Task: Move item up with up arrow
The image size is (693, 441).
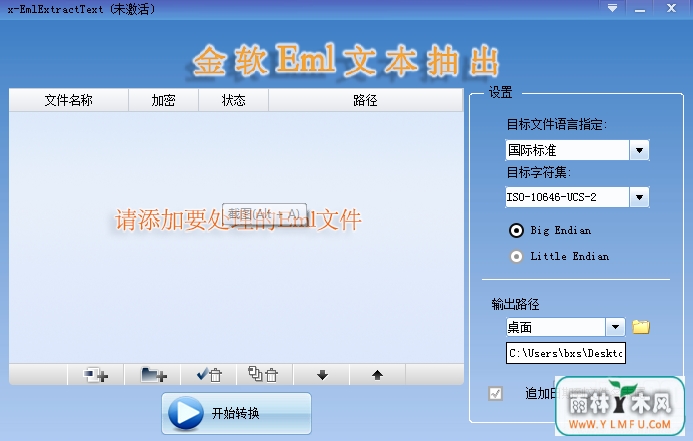Action: (x=377, y=375)
